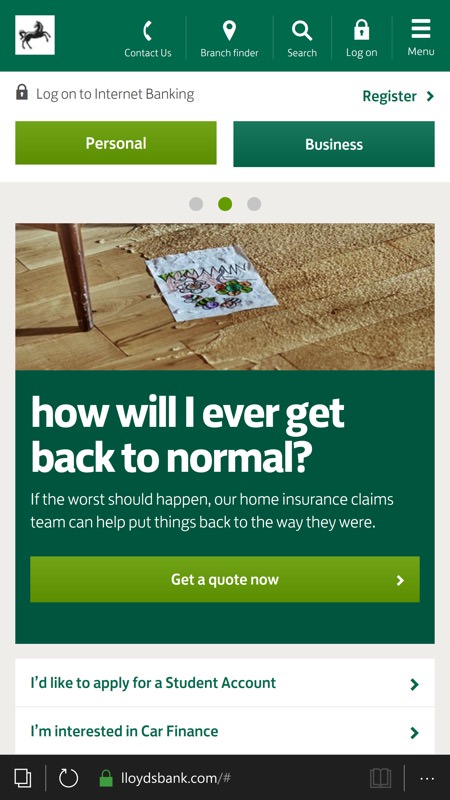Viewport: 450px width, 800px height.
Task: Open the reading view book icon
Action: pos(380,778)
